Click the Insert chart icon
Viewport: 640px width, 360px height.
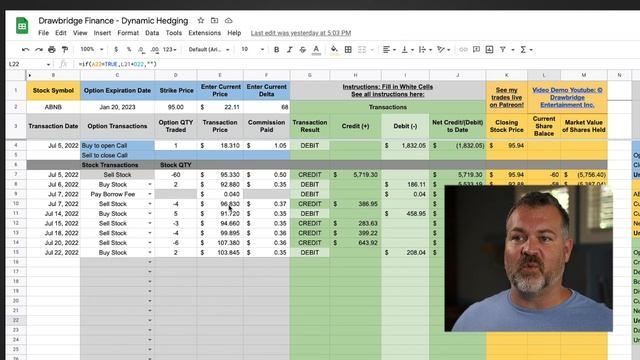[x=489, y=49]
